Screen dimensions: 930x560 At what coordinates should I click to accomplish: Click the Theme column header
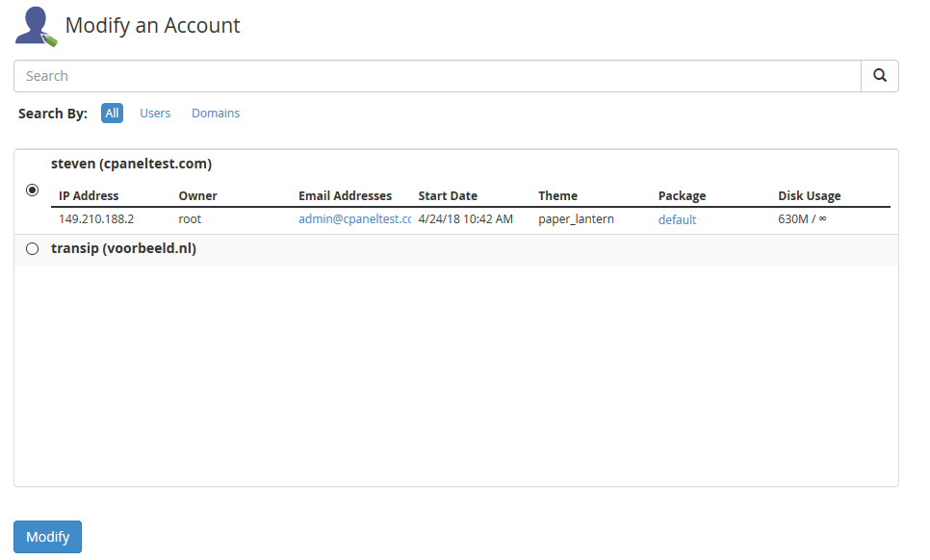557,196
